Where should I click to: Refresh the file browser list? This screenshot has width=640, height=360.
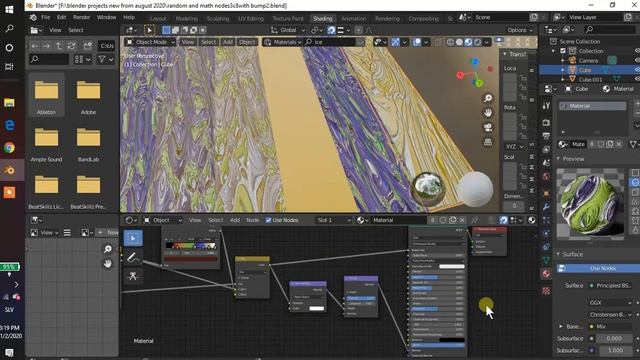(x=71, y=46)
